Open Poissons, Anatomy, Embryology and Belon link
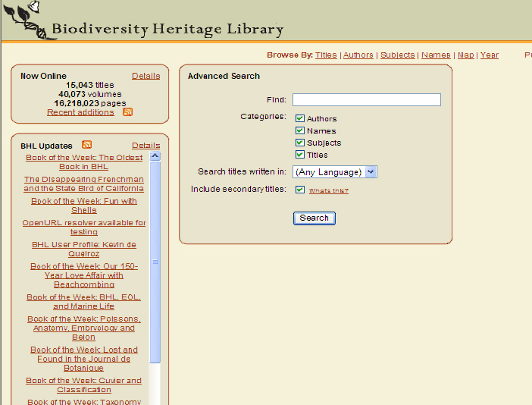This screenshot has height=405, width=532. 84,328
